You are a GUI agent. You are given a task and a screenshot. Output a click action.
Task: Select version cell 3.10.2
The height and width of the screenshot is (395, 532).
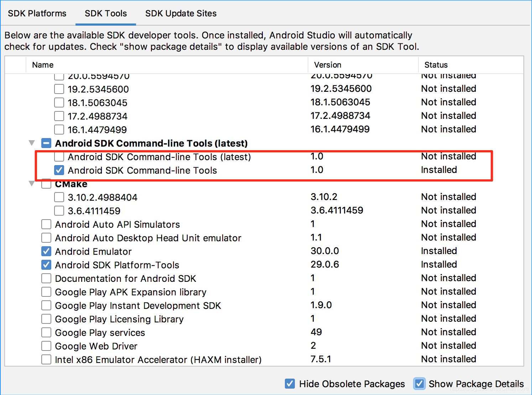(324, 197)
